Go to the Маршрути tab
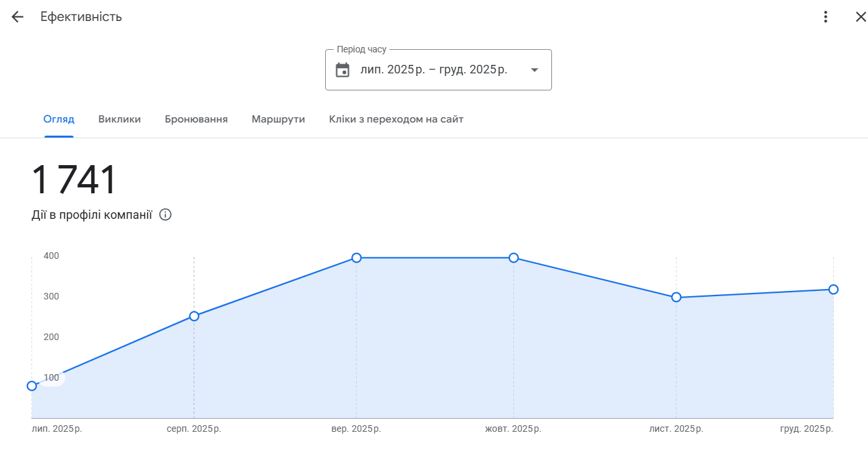The height and width of the screenshot is (458, 868). pyautogui.click(x=278, y=119)
